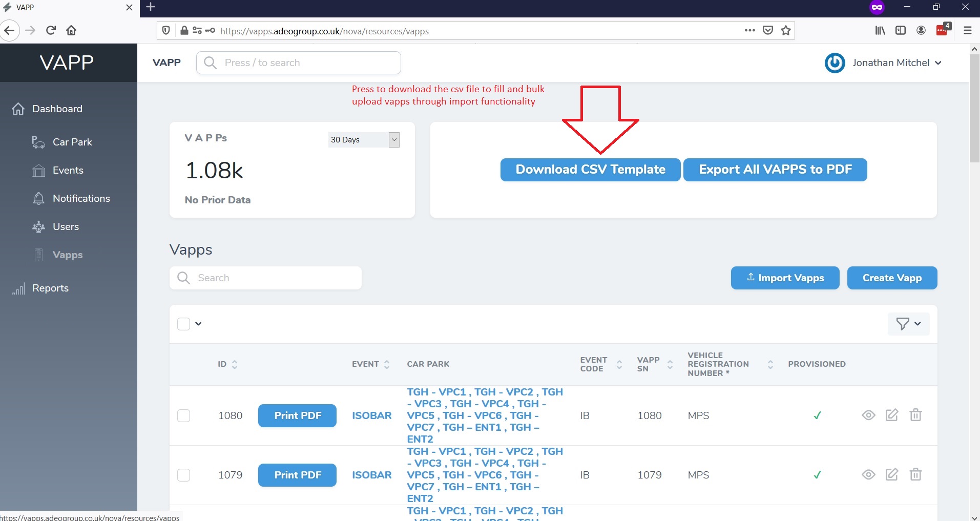Edit Vapp 1080 with the pencil icon
Screen dimensions: 980x521
coord(892,415)
